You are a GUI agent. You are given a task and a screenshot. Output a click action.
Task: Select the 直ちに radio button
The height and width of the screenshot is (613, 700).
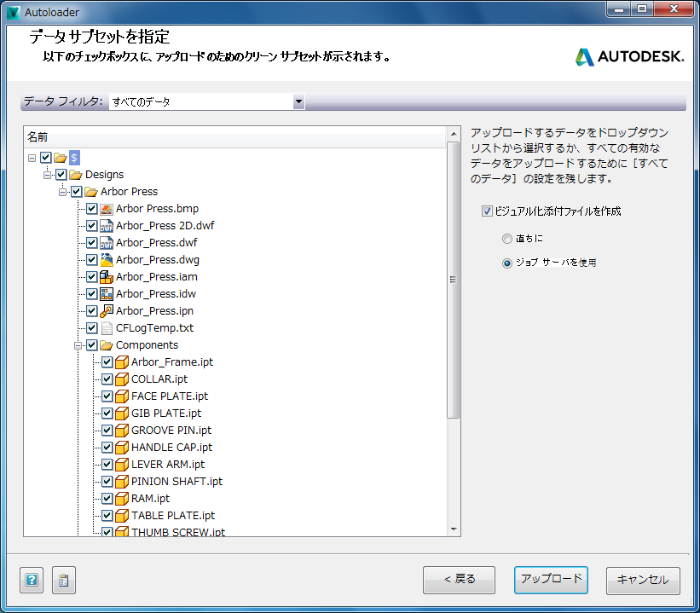pos(507,239)
